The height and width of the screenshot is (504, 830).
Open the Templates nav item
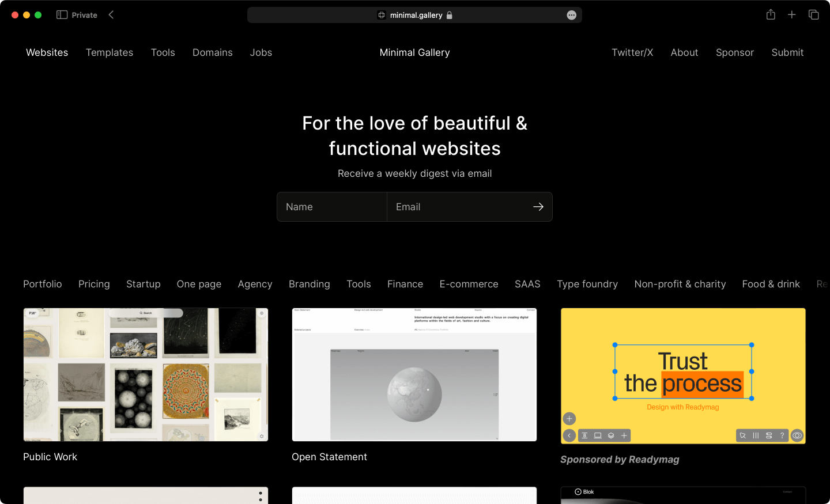[x=110, y=52]
